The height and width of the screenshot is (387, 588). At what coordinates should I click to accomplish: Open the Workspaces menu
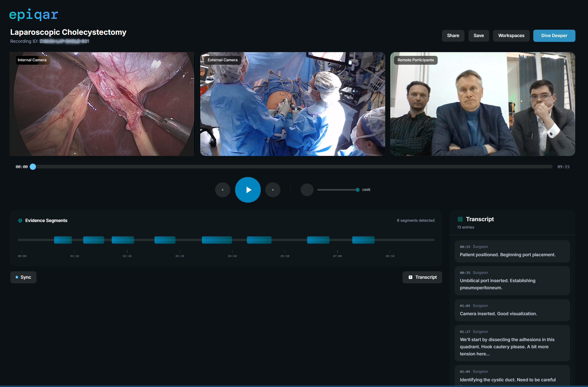click(x=511, y=36)
